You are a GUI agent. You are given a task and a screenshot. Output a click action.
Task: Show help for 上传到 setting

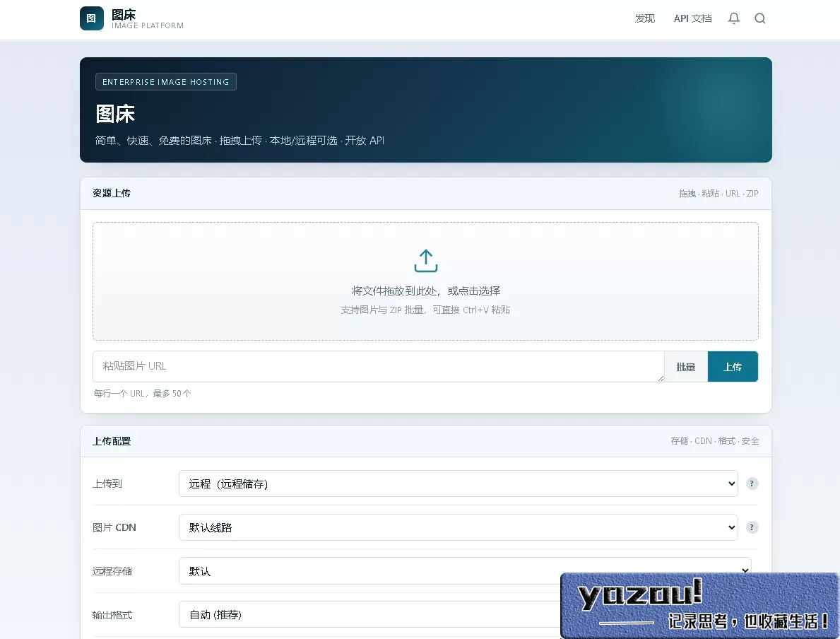(x=752, y=483)
